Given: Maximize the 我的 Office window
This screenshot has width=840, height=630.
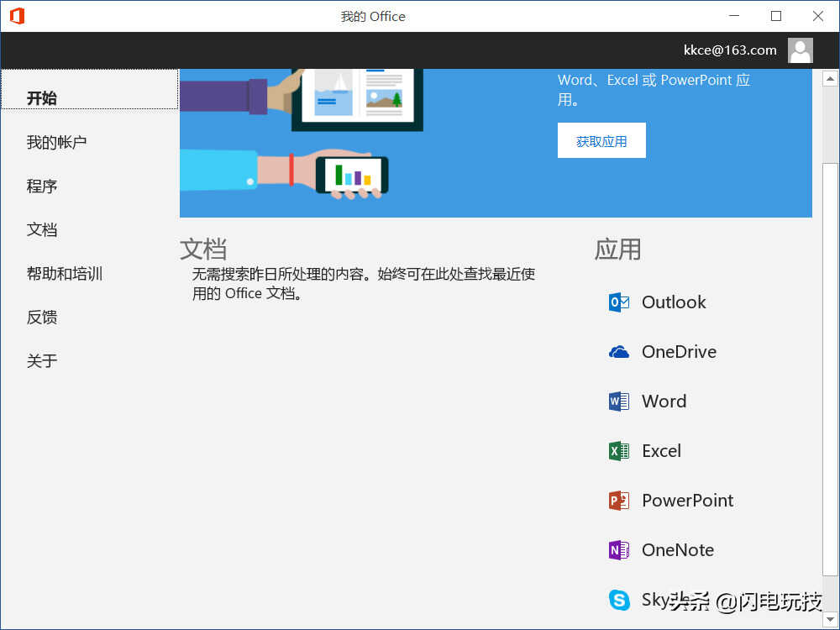Looking at the screenshot, I should pos(776,16).
